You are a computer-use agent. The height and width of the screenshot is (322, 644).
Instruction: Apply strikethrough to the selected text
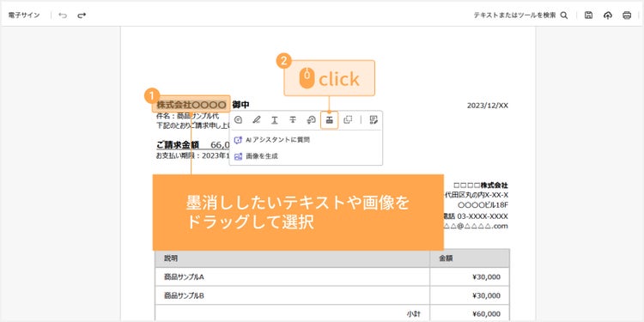tap(293, 120)
